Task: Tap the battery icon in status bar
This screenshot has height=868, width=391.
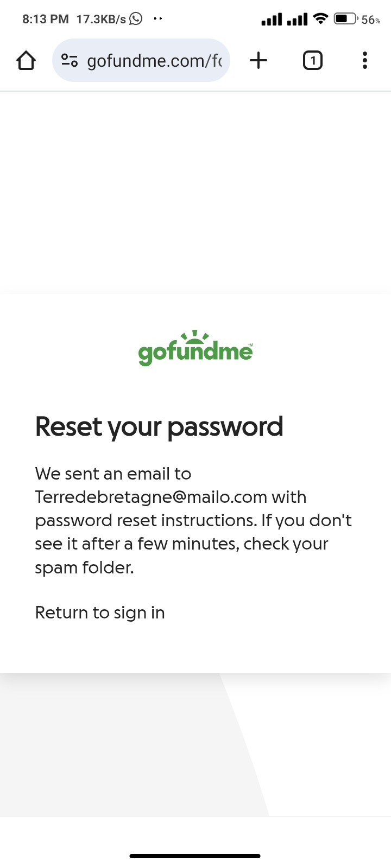Action: tap(345, 19)
